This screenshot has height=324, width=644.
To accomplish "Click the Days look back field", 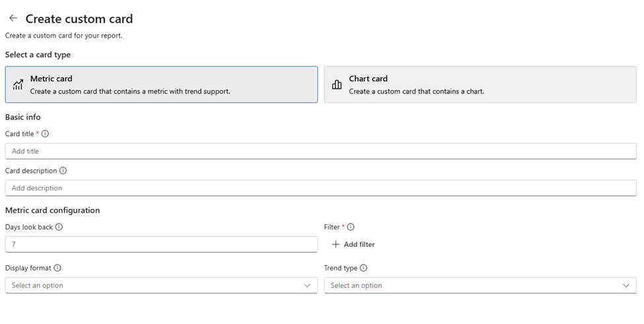I will pyautogui.click(x=161, y=245).
